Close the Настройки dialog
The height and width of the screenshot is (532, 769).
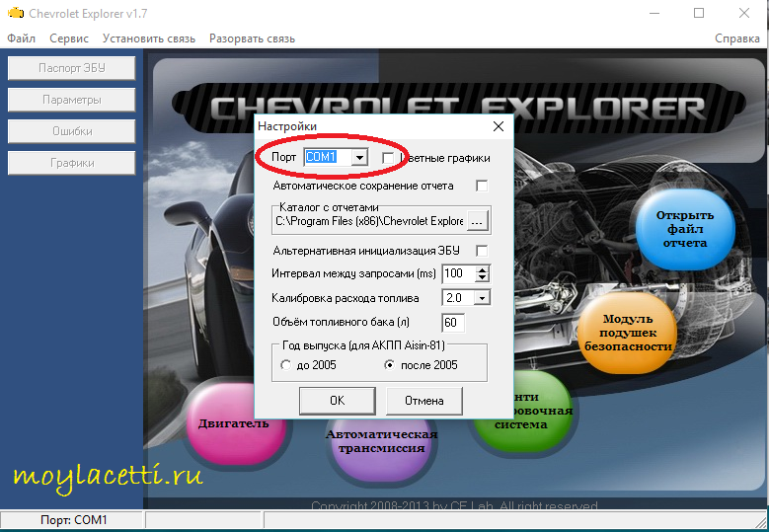coord(499,126)
